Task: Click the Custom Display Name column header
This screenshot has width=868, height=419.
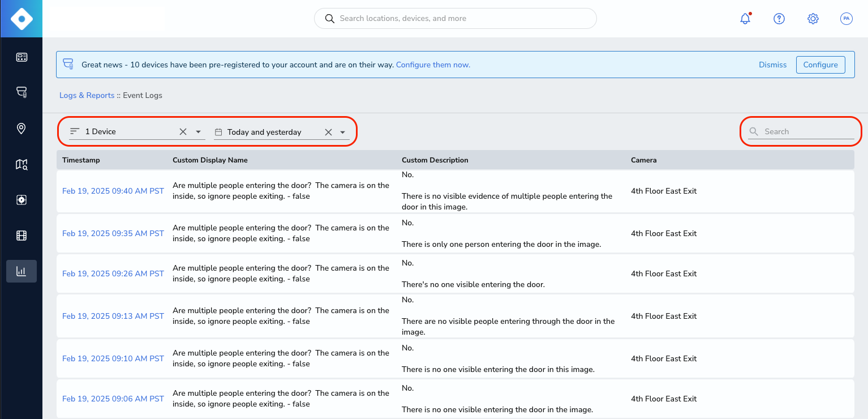Action: click(x=210, y=160)
